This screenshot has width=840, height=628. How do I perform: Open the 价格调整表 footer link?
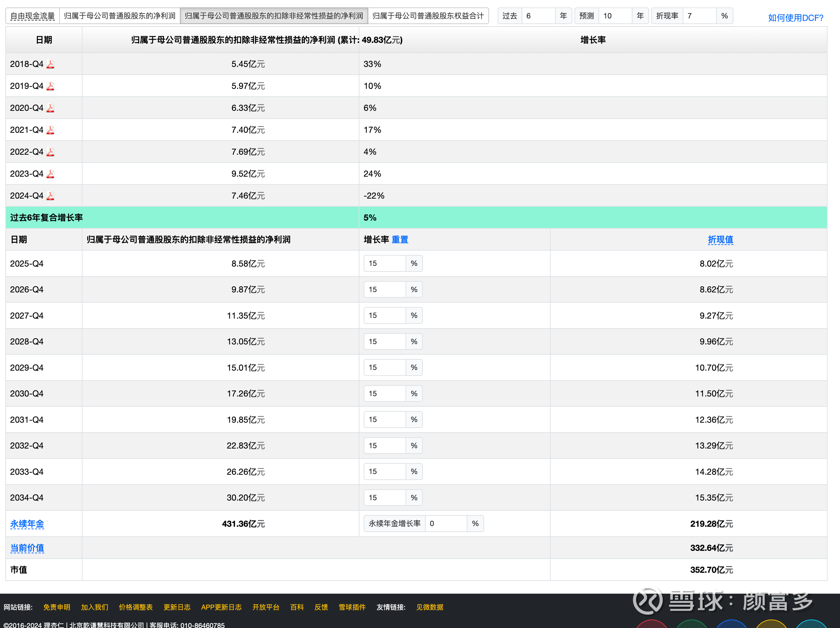click(136, 607)
